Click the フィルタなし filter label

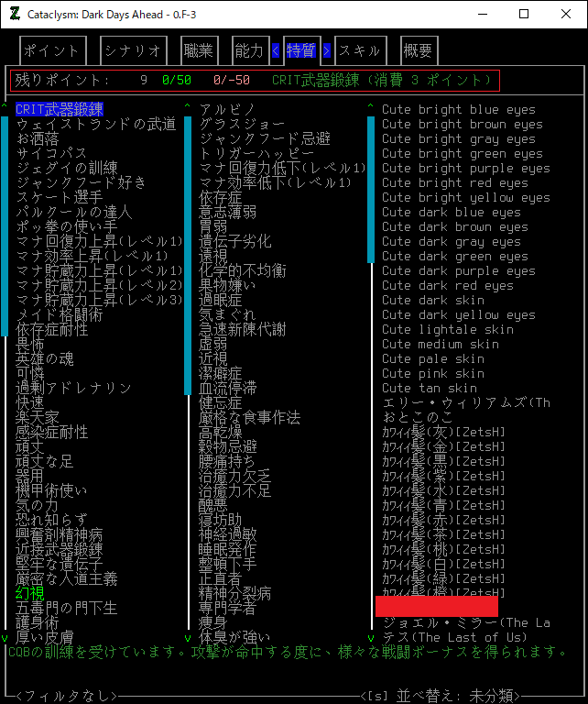(x=66, y=695)
